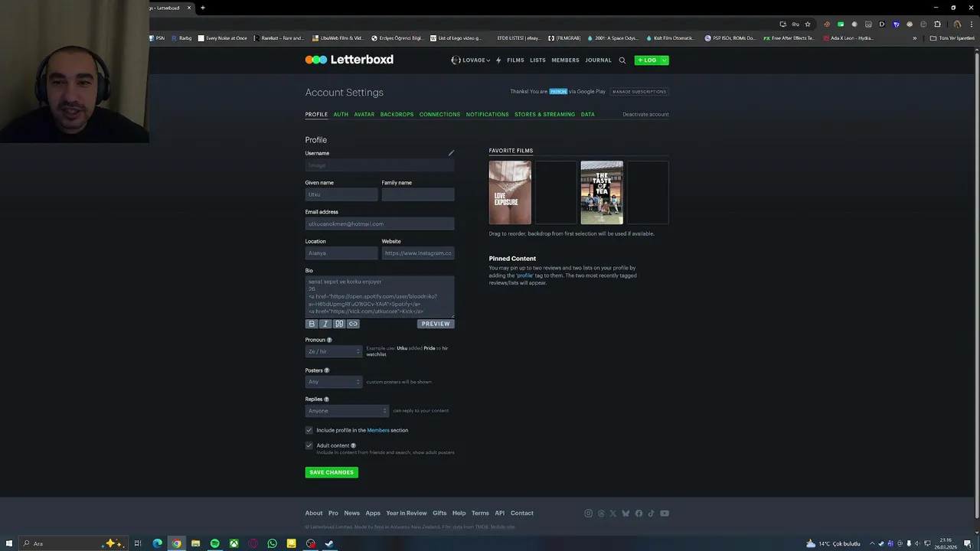
Task: Click the Posters help question mark
Action: (327, 370)
